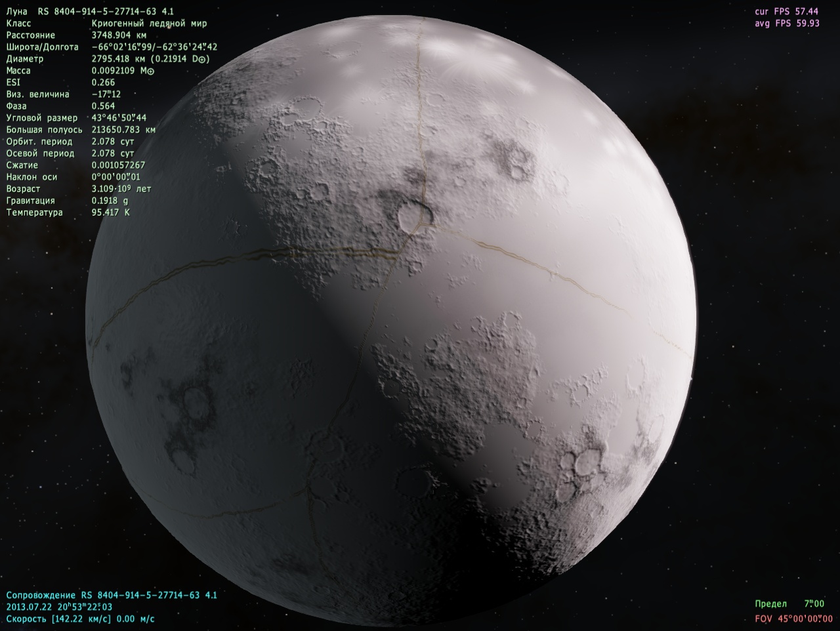The image size is (840, 631).
Task: Select the visual magnitude value -17.12
Action: coord(106,94)
